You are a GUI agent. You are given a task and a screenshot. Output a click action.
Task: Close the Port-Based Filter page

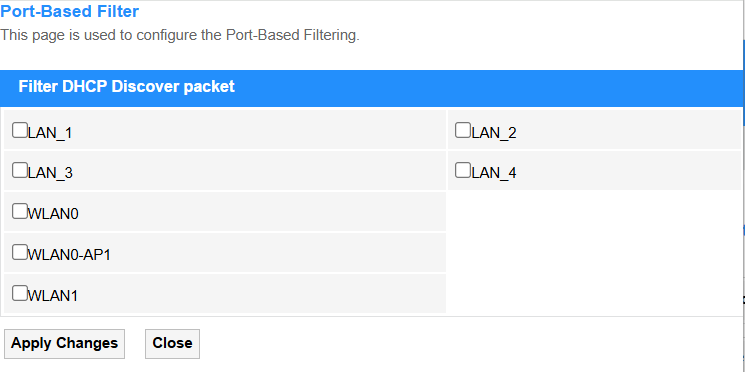[172, 343]
